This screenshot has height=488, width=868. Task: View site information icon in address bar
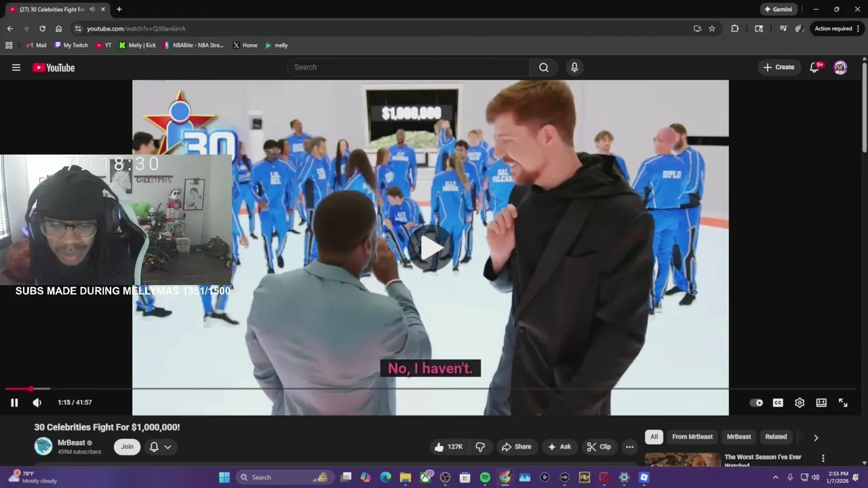(x=78, y=28)
